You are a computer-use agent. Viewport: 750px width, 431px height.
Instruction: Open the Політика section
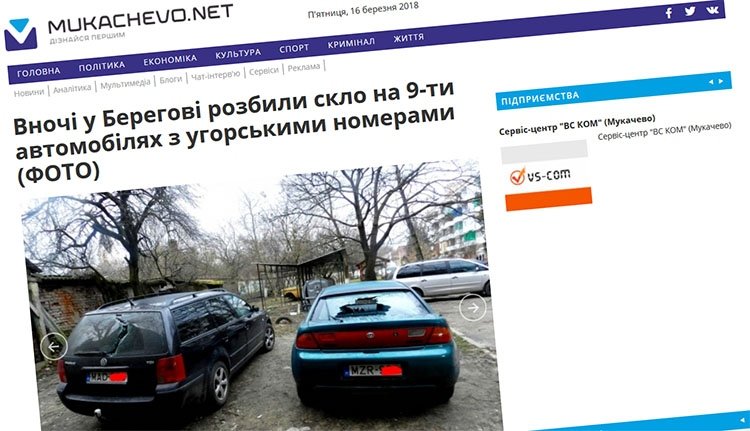102,66
